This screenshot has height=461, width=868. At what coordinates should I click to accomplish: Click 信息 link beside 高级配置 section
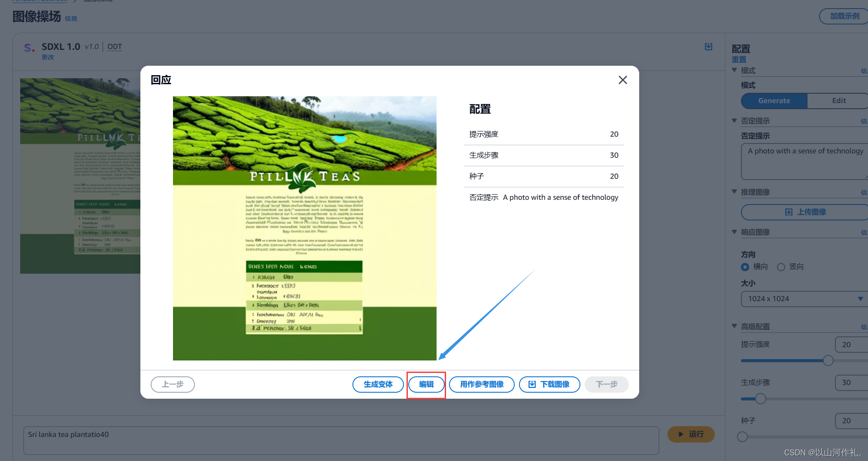pyautogui.click(x=865, y=327)
